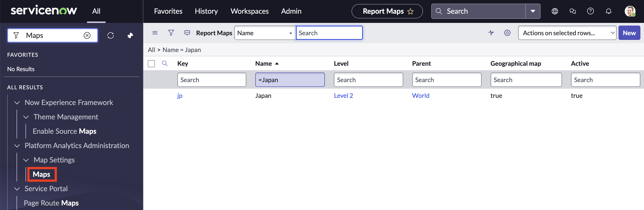Mark Report Maps as favorite with the star
Image resolution: width=644 pixels, height=210 pixels.
pos(410,11)
